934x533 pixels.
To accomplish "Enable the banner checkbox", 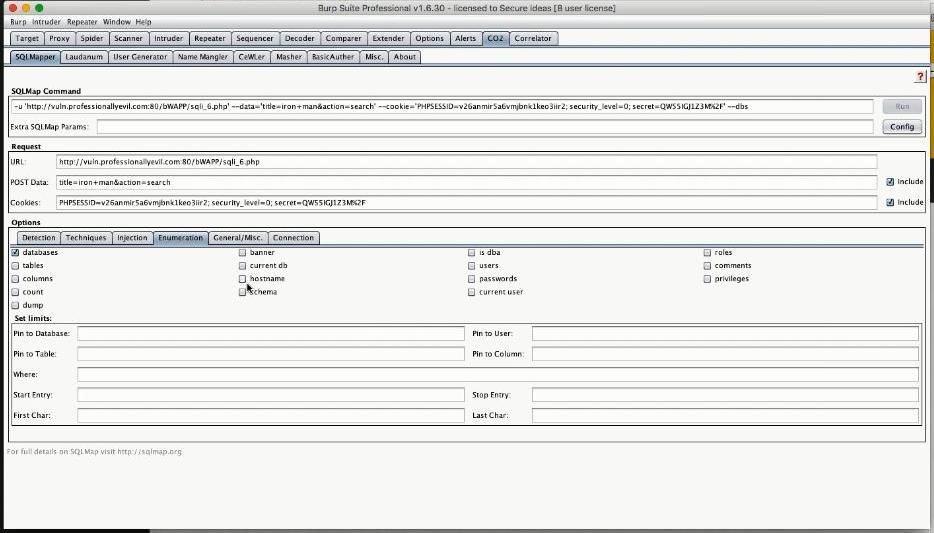I will (x=242, y=253).
